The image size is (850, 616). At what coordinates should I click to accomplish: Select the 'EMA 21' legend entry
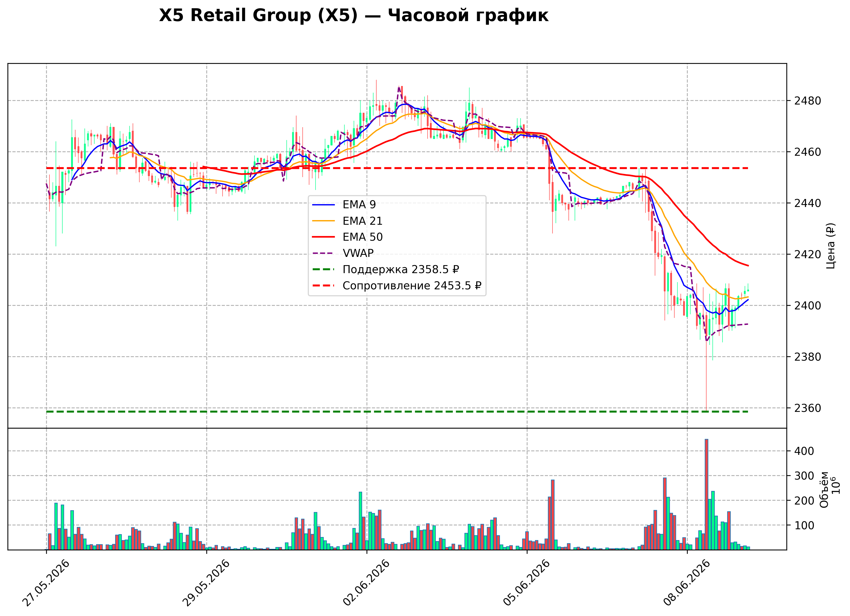tap(347, 221)
